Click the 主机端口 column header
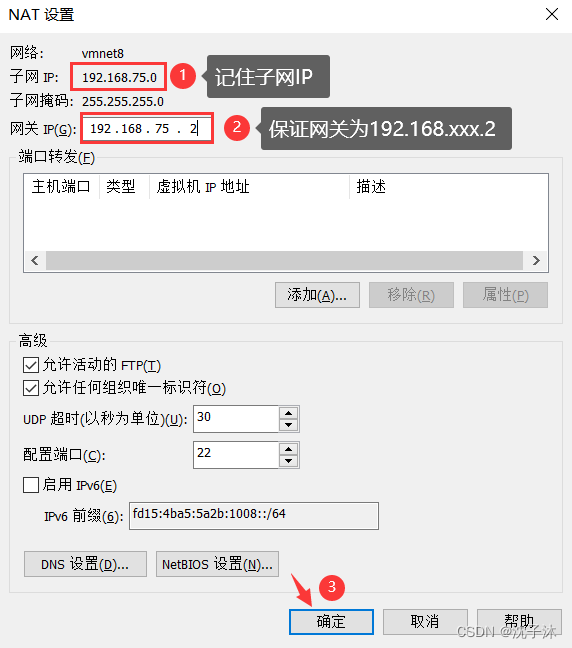The image size is (572, 648). pos(62,187)
